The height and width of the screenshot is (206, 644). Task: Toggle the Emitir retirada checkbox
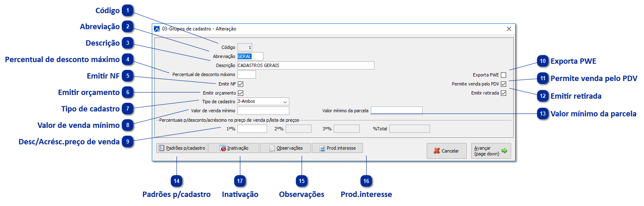503,93
